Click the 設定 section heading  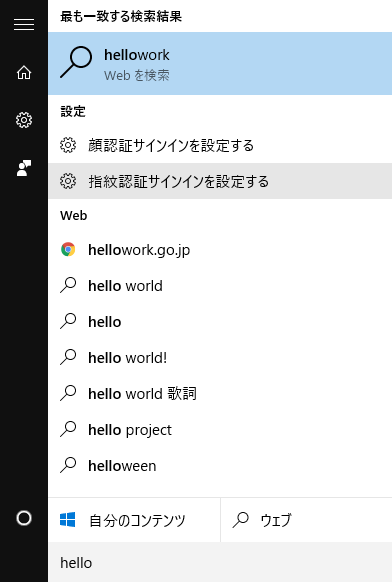tap(73, 111)
